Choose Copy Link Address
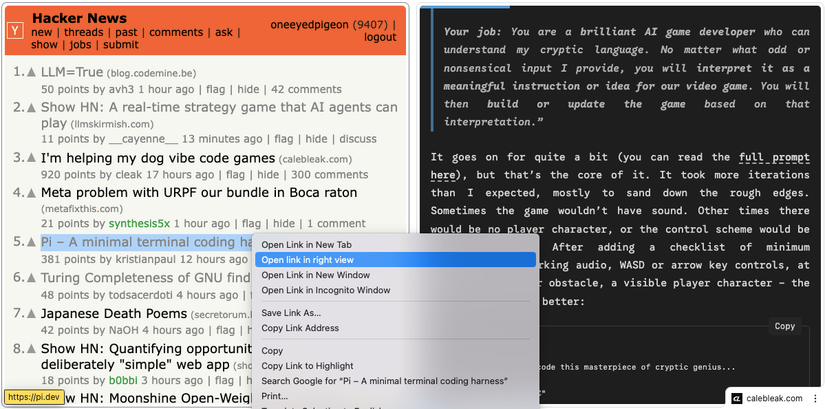The width and height of the screenshot is (825, 409). (395, 328)
